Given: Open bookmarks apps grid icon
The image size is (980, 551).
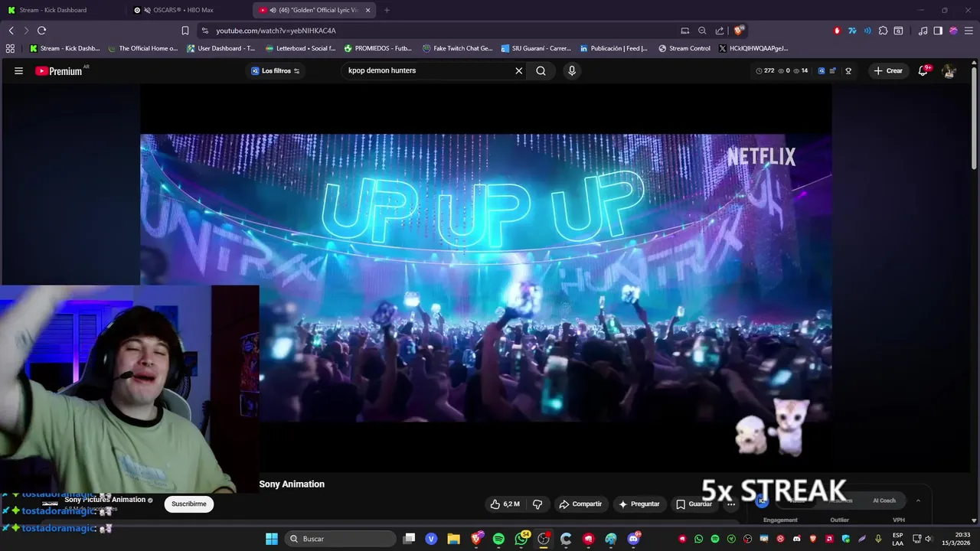Looking at the screenshot, I should pyautogui.click(x=10, y=48).
